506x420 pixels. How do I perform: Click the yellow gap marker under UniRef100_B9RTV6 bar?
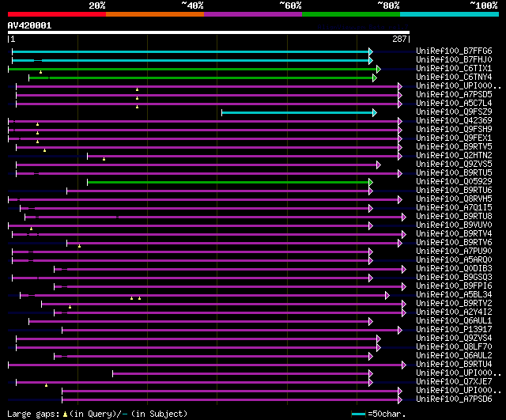79,246
